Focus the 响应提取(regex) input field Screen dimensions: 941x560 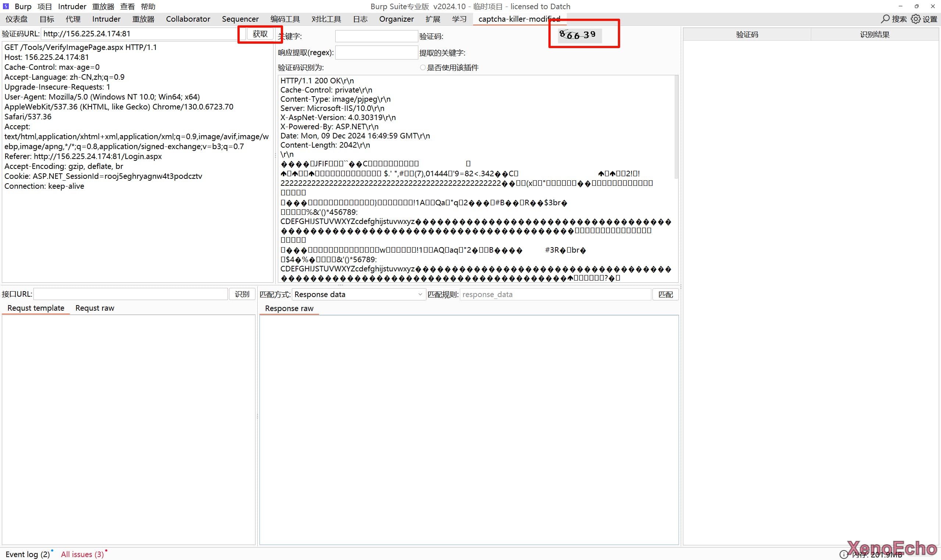[376, 53]
